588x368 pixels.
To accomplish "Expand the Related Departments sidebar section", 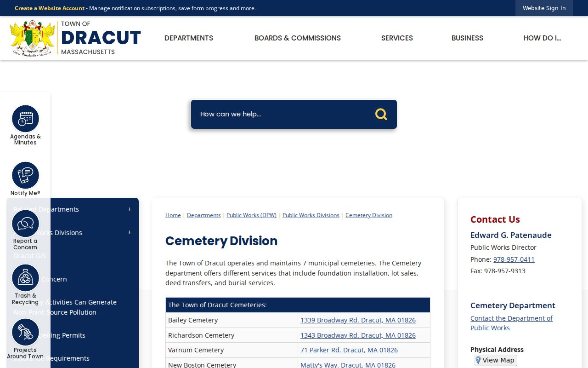I will click(x=129, y=209).
